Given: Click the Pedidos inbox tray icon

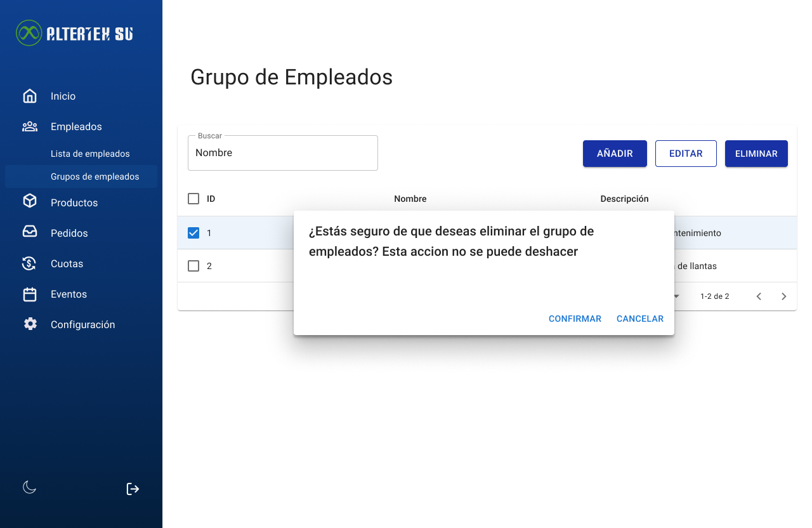Looking at the screenshot, I should 30,232.
